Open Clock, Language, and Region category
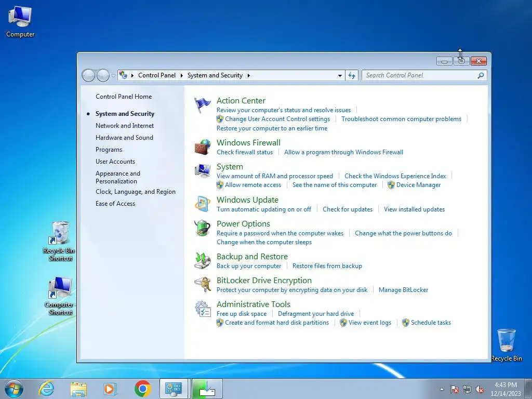The width and height of the screenshot is (532, 399). click(x=136, y=192)
